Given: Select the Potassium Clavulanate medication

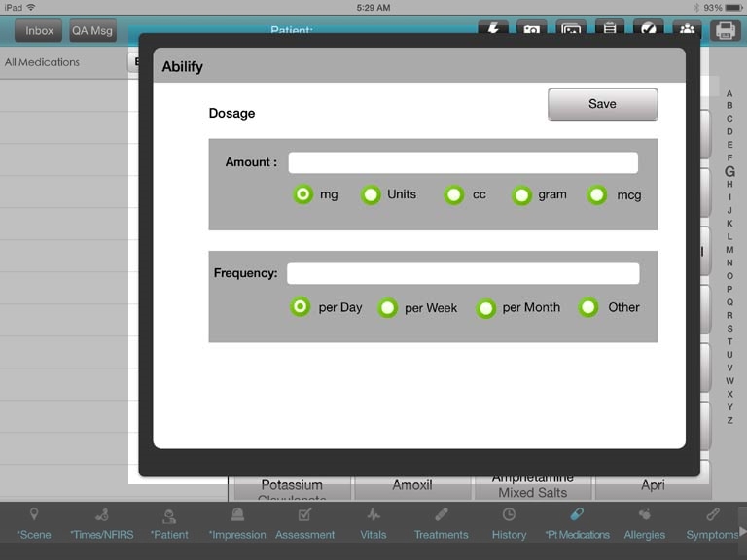Looking at the screenshot, I should pyautogui.click(x=292, y=488).
